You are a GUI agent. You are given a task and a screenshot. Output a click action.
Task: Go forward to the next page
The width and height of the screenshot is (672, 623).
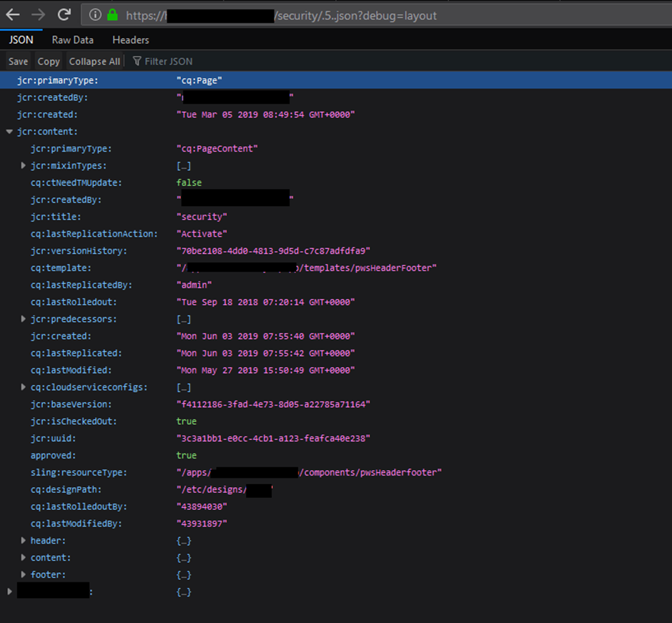(x=38, y=15)
